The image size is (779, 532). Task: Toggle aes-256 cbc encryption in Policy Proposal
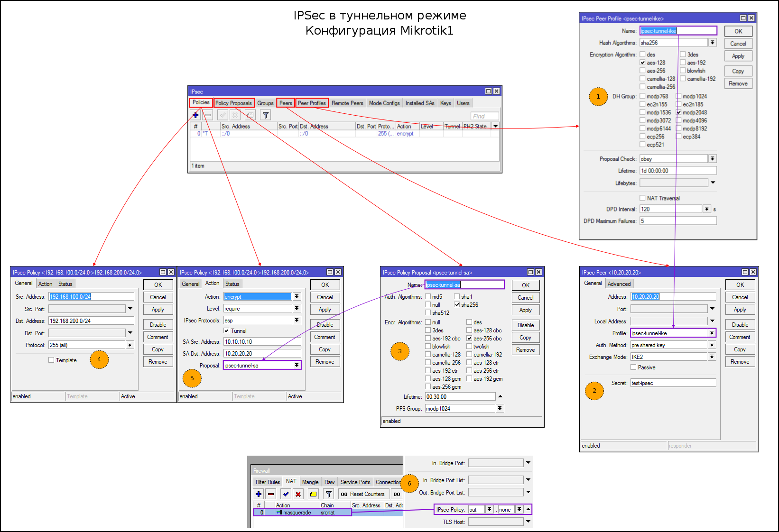469,339
